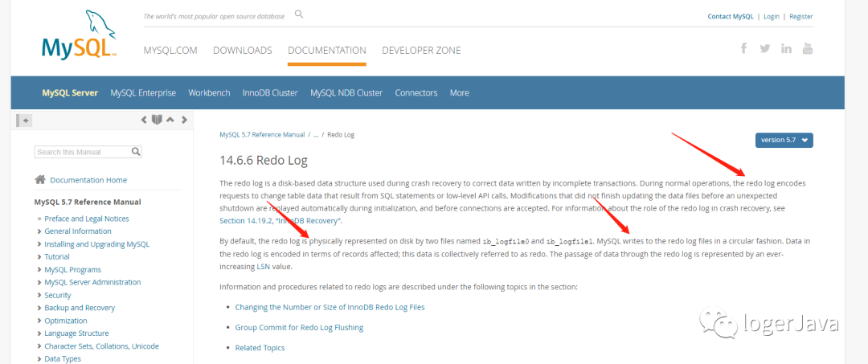The width and height of the screenshot is (868, 364).
Task: Open DEVELOPER ZONE navigation item
Action: point(421,51)
